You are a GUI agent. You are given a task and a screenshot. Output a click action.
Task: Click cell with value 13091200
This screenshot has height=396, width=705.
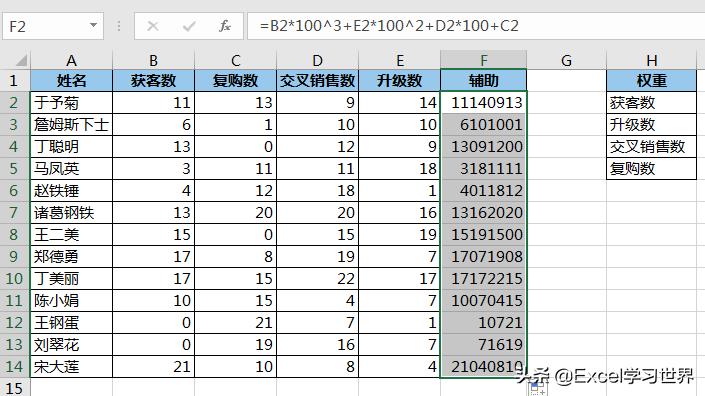483,147
